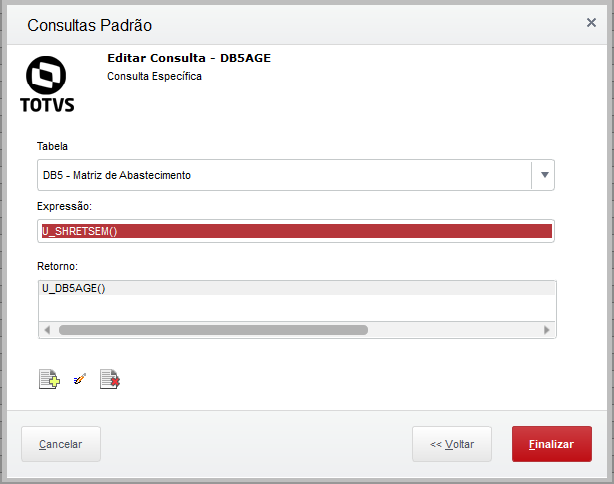
Task: Click the edit return item pencil icon
Action: pos(79,379)
